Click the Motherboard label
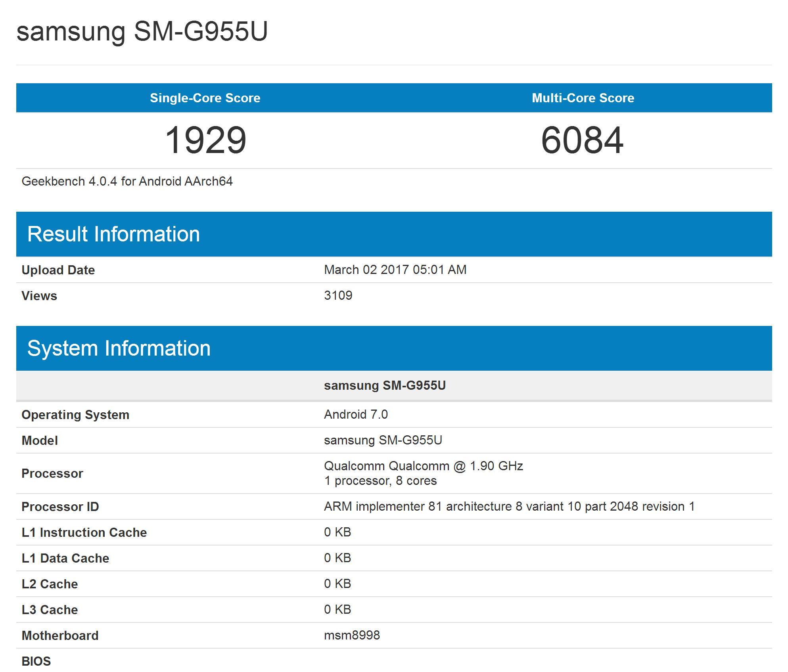Screen dimensions: 788x672 pyautogui.click(x=60, y=636)
